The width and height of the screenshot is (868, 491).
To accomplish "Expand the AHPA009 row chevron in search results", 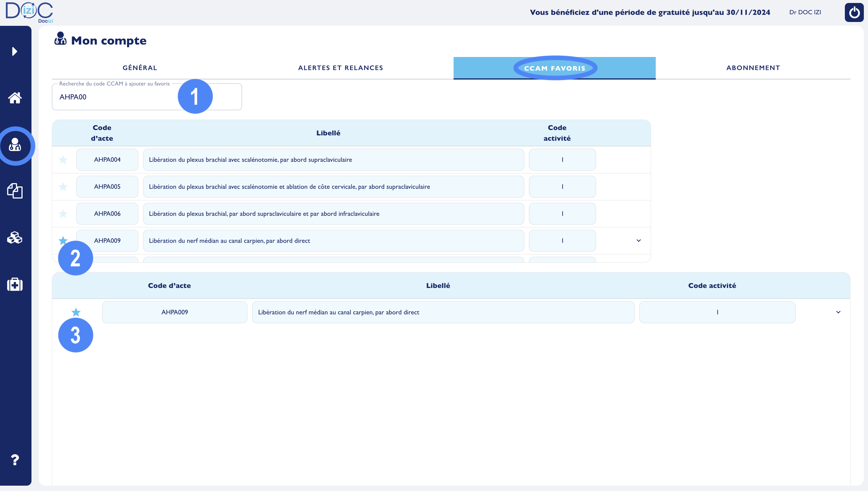I will coord(638,240).
